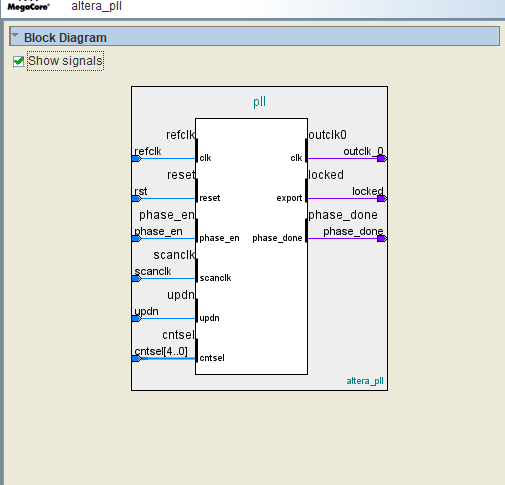Click the locked interface label
Image resolution: width=505 pixels, height=485 pixels.
click(326, 175)
